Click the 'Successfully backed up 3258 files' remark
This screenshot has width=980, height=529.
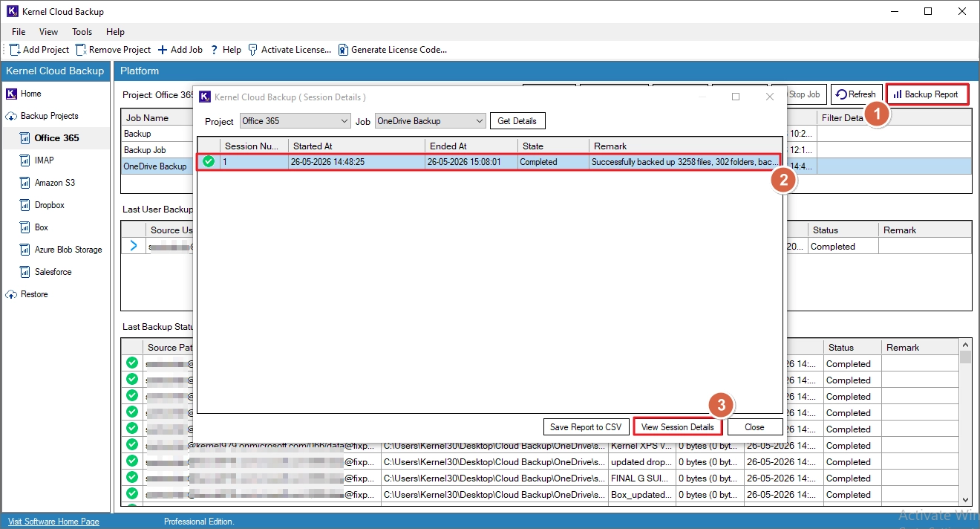(x=685, y=162)
